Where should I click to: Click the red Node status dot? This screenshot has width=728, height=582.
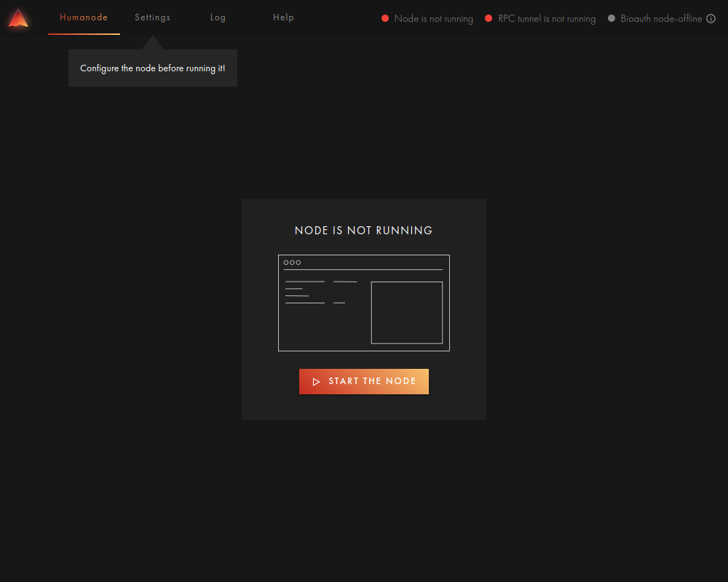tap(385, 19)
